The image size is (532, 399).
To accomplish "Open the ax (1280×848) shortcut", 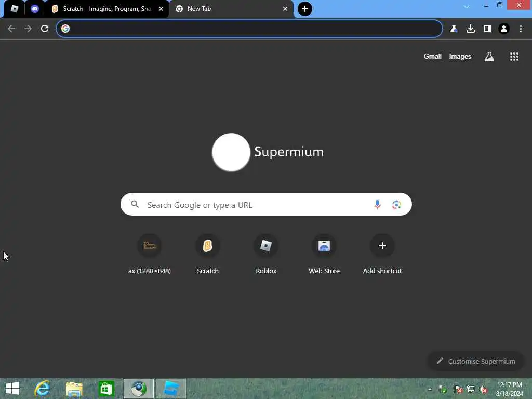I will coord(149,255).
